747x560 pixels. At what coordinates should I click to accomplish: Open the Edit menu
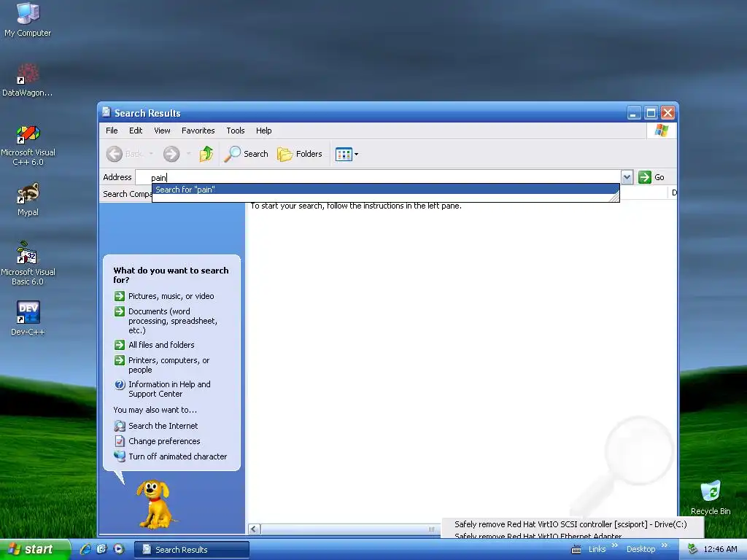136,131
